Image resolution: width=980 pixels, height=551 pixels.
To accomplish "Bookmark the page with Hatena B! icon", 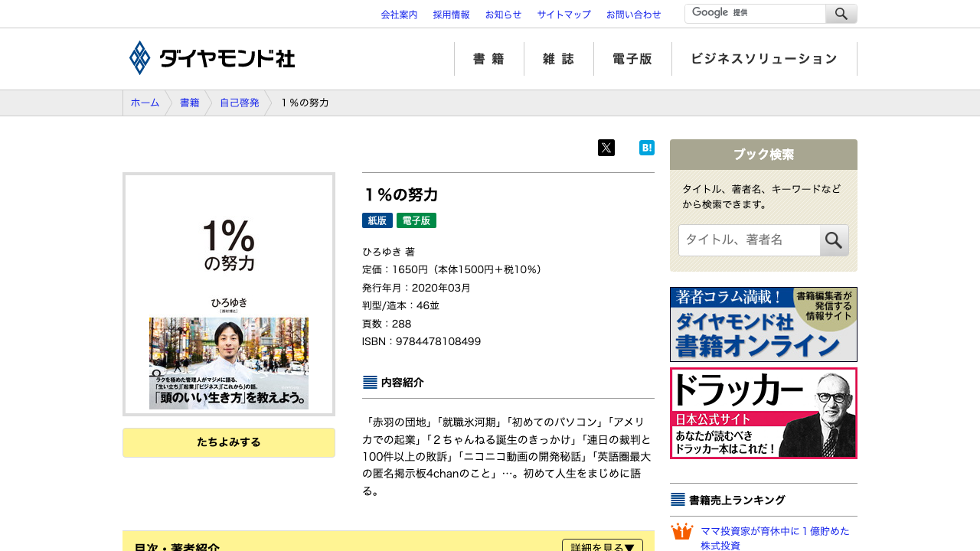I will [647, 148].
